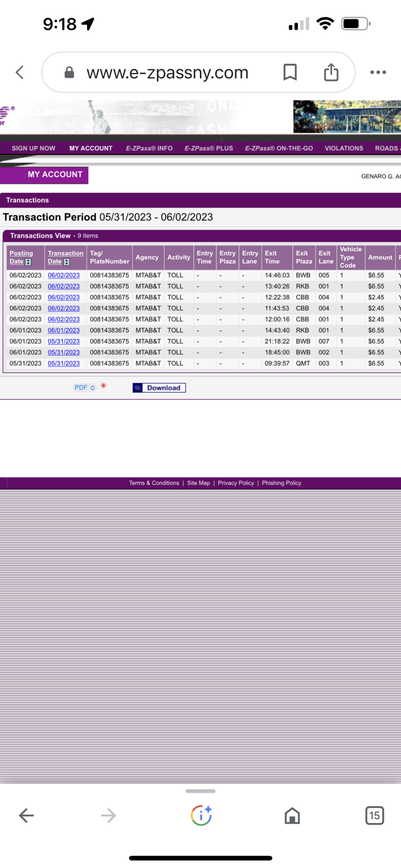The image size is (401, 868).
Task: Sort by Posting Date icon
Action: point(28,262)
